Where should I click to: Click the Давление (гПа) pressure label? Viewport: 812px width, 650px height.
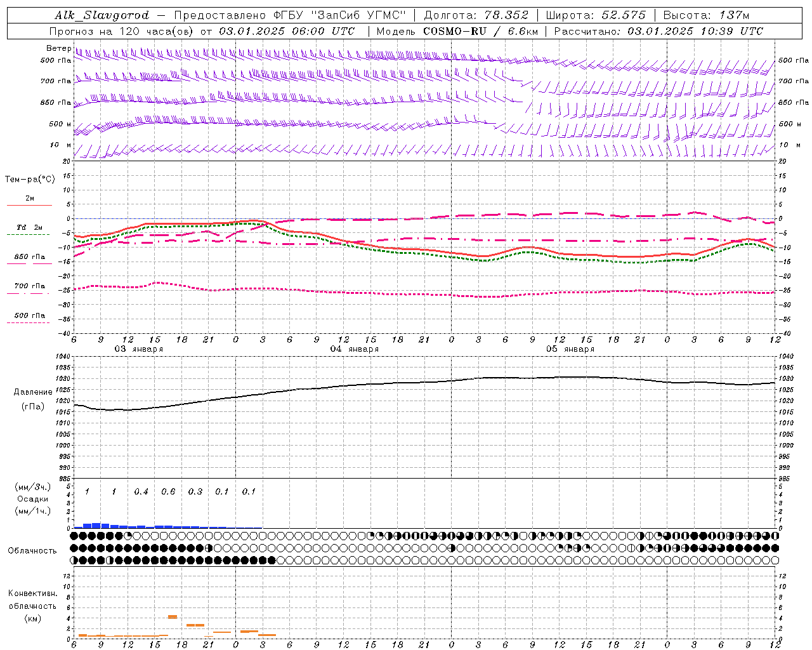[x=32, y=399]
